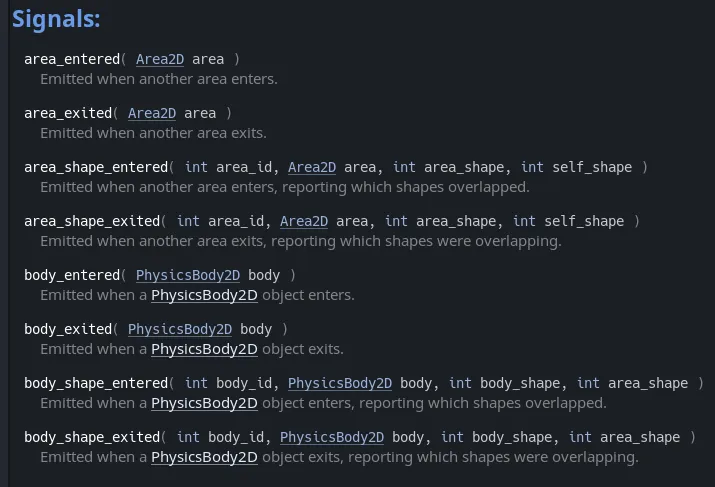Image resolution: width=715 pixels, height=487 pixels.
Task: Click PhysicsBody2D type in body_exited signature
Action: click(179, 329)
